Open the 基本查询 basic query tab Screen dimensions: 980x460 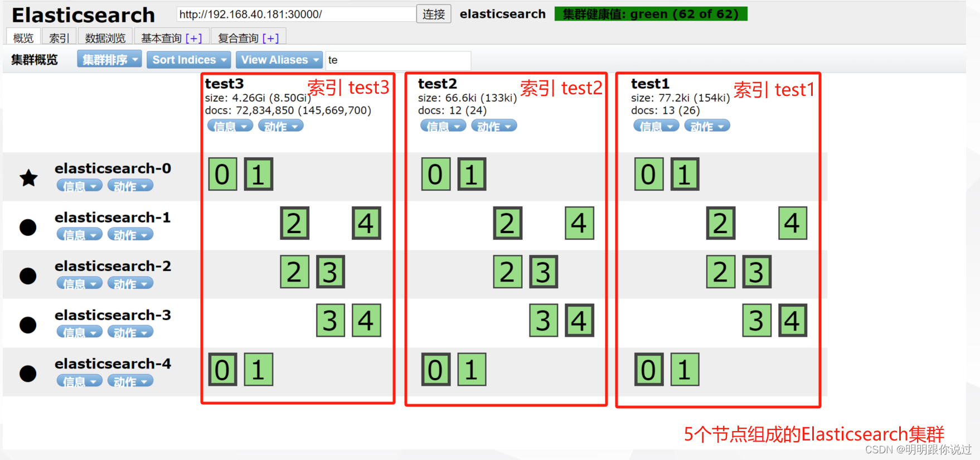[172, 37]
